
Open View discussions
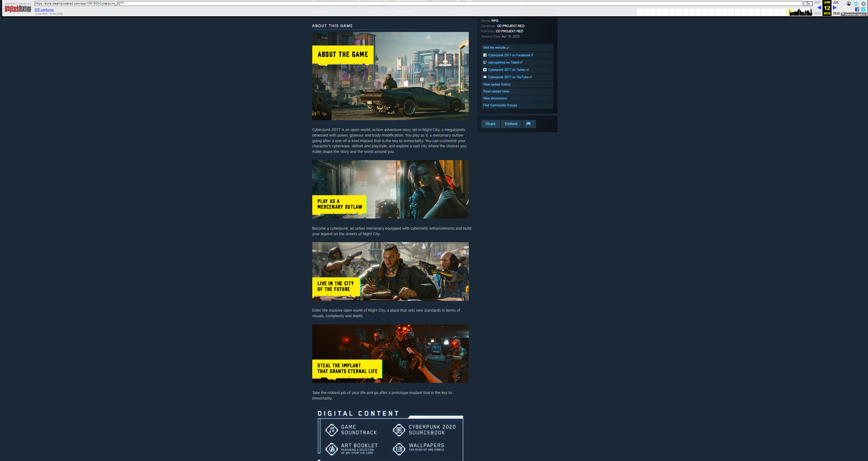pos(517,98)
